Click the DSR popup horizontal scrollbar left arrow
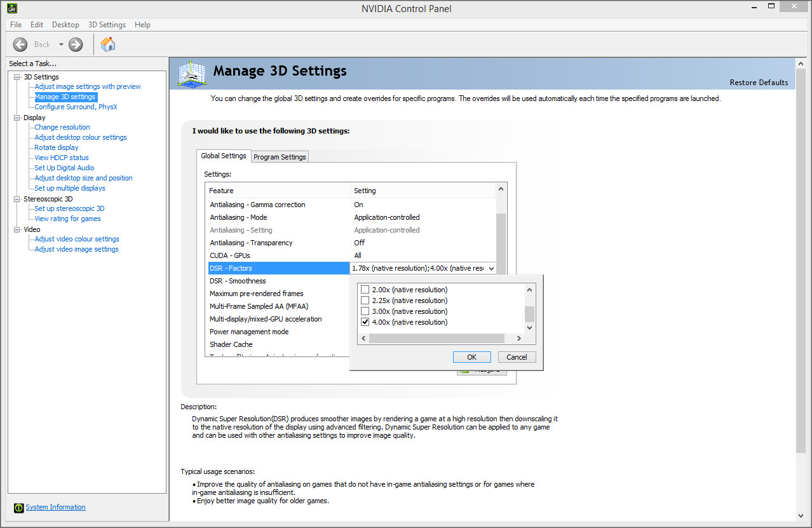Screen dimensions: 812x528 pos(364,339)
